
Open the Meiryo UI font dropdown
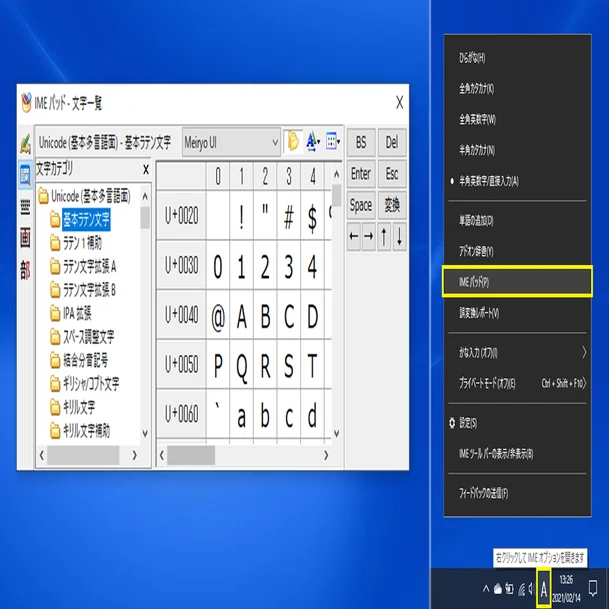[x=231, y=143]
